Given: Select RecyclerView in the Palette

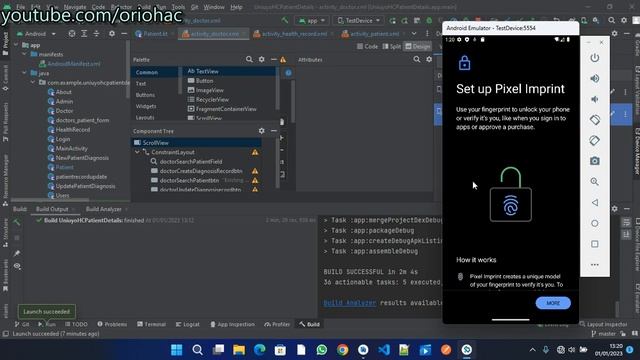Looking at the screenshot, I should [208, 100].
